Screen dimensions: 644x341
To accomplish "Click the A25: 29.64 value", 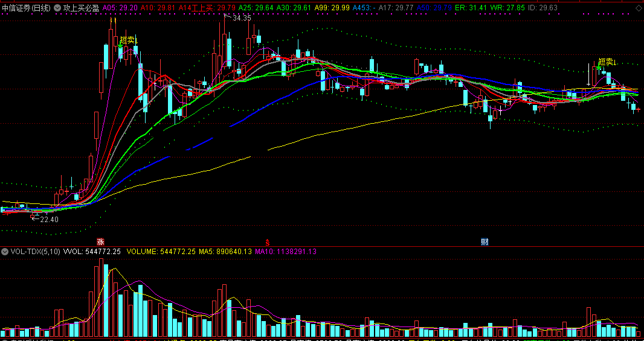I will click(256, 7).
